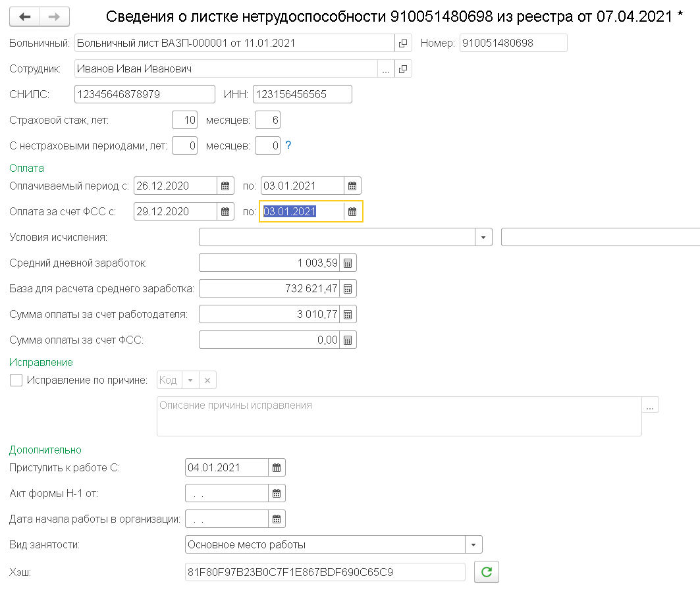
Task: Open calendar for Оплата за счет ФСС end date
Action: [x=352, y=211]
